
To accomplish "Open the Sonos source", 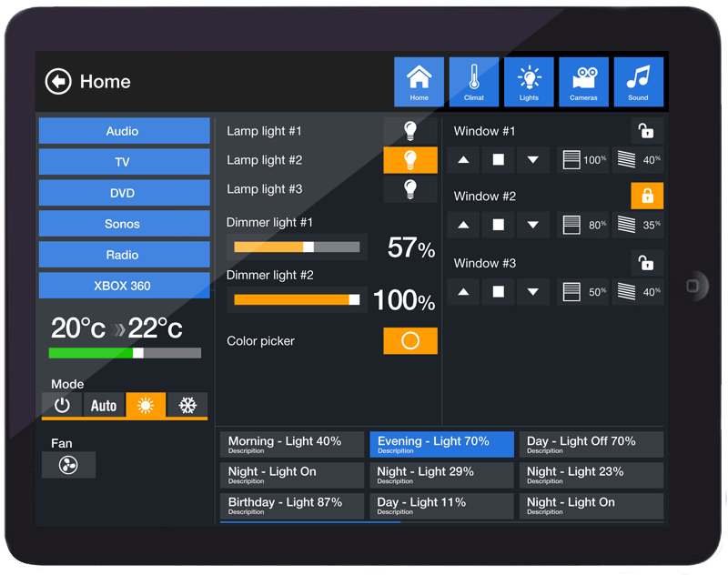I will point(124,224).
